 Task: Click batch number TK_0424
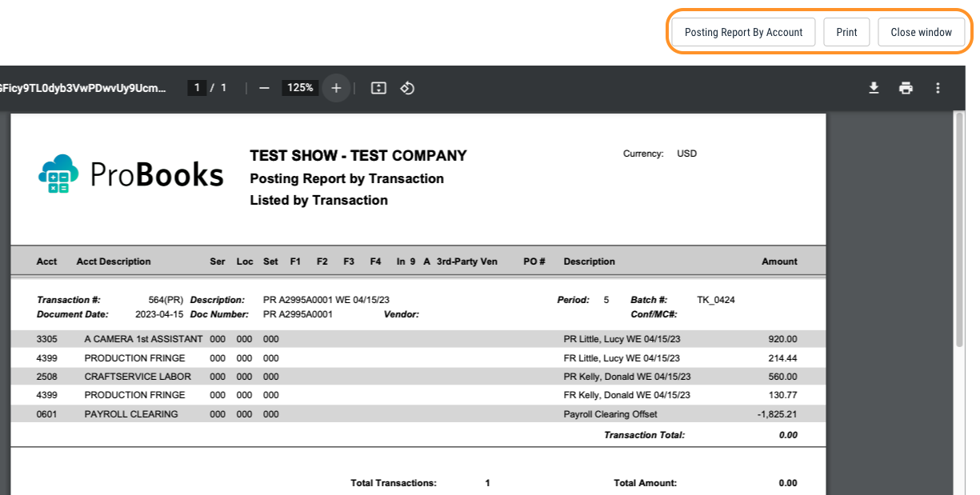pos(716,300)
